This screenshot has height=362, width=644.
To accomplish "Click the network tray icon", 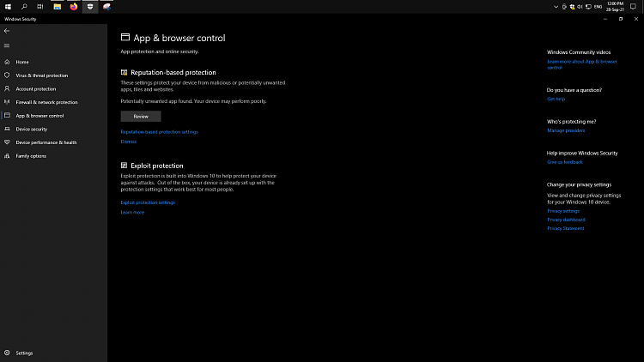I will coord(588,7).
